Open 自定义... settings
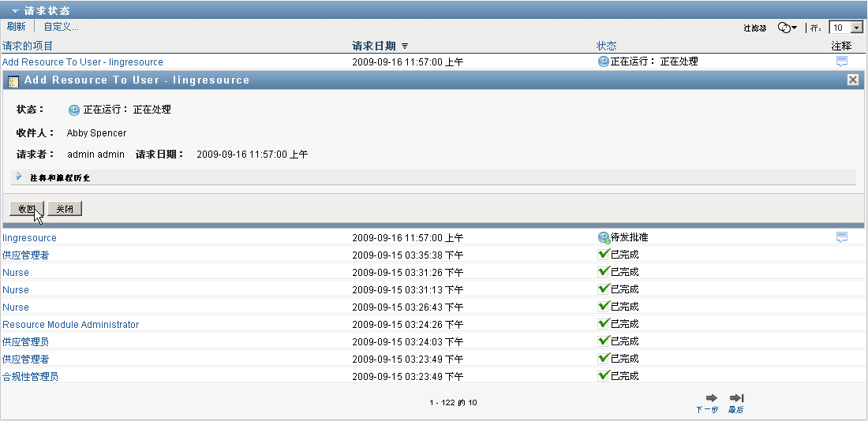Viewport: 868px width, 421px height. pos(61,27)
